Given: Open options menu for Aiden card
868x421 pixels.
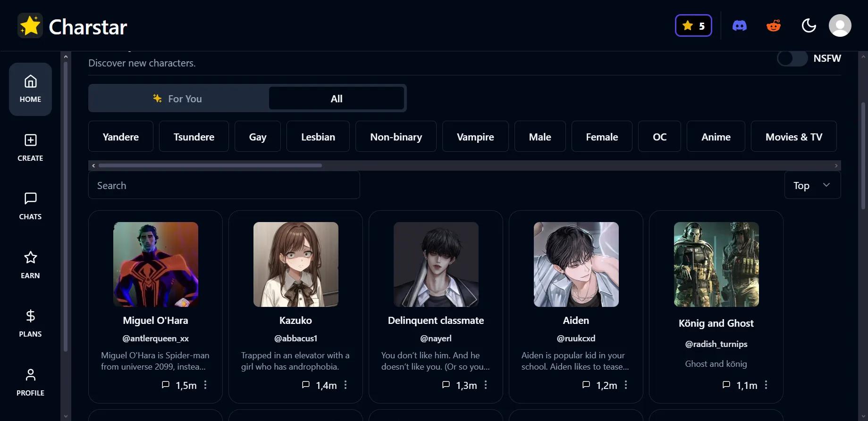Looking at the screenshot, I should pyautogui.click(x=626, y=385).
